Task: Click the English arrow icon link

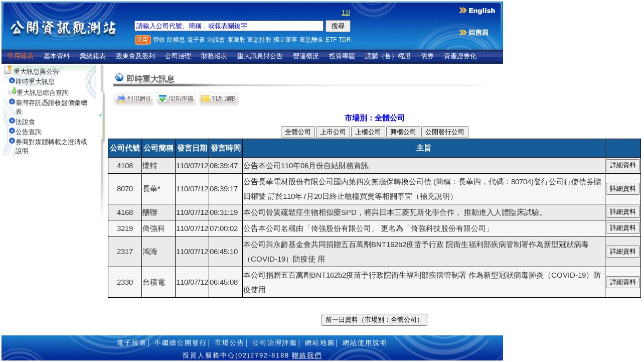Action: [477, 11]
